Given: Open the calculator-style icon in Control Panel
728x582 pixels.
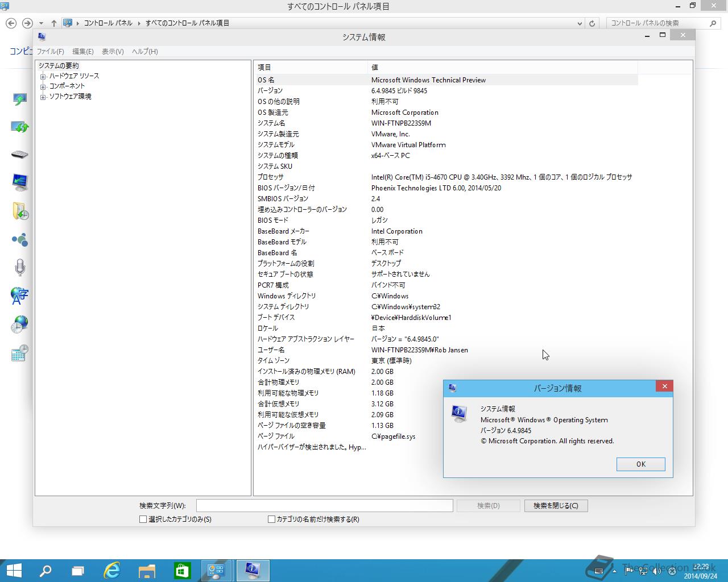Looking at the screenshot, I should click(20, 353).
